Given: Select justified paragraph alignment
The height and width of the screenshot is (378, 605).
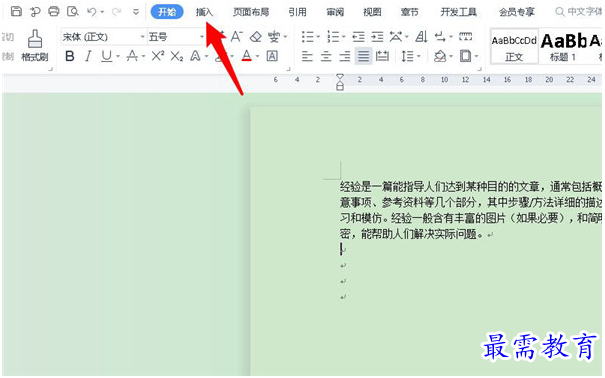Looking at the screenshot, I should pyautogui.click(x=363, y=57).
